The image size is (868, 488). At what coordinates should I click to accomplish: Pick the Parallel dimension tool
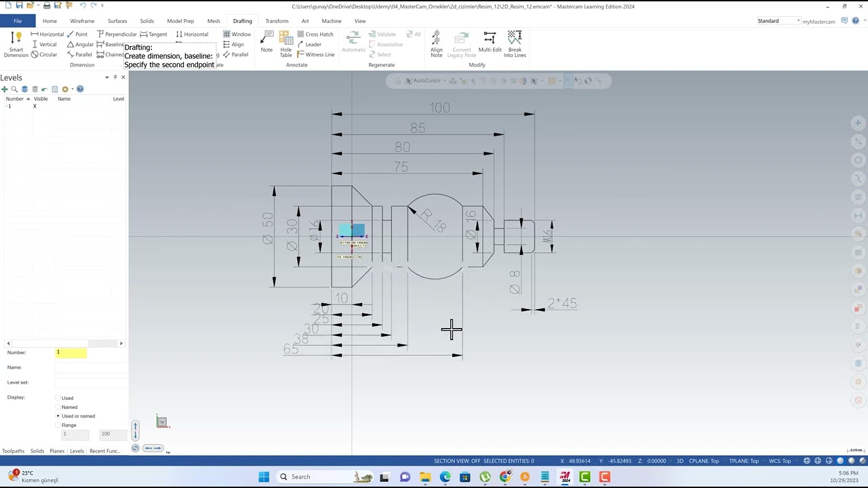pos(79,54)
